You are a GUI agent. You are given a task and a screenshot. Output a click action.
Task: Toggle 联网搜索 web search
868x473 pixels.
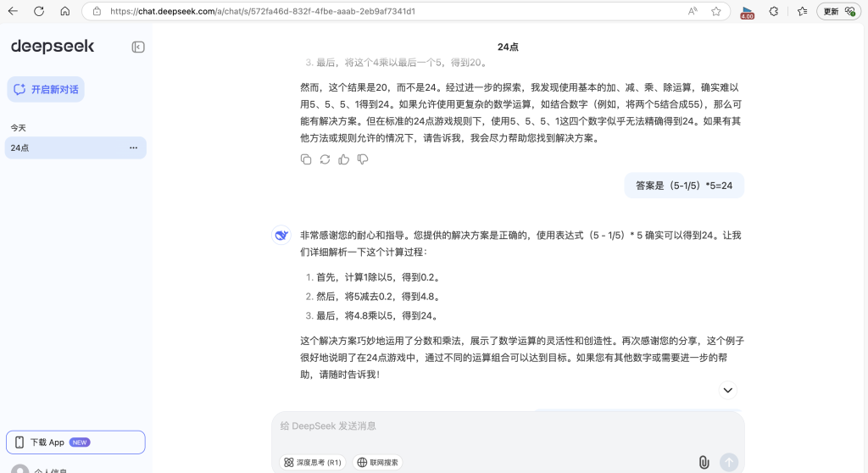(x=377, y=463)
